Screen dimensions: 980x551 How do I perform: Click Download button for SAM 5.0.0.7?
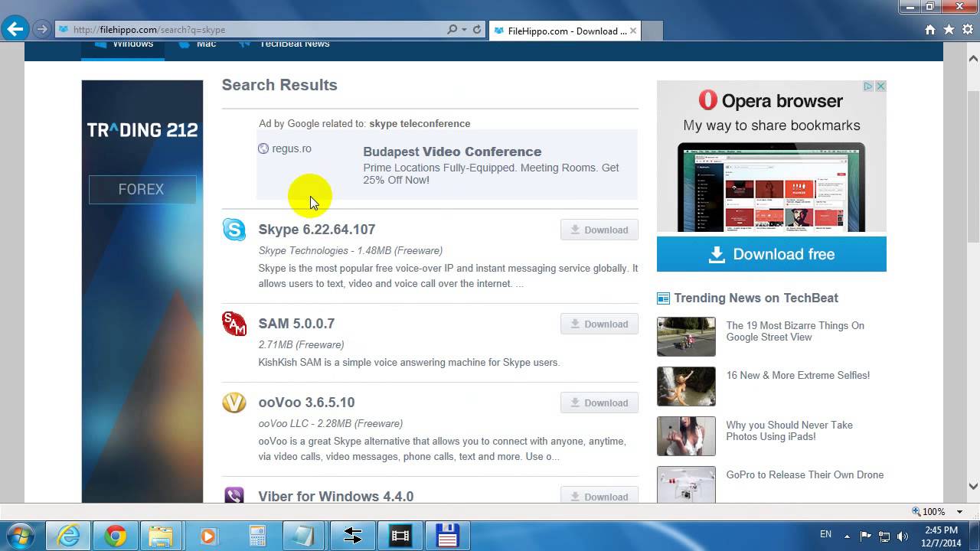pyautogui.click(x=599, y=324)
